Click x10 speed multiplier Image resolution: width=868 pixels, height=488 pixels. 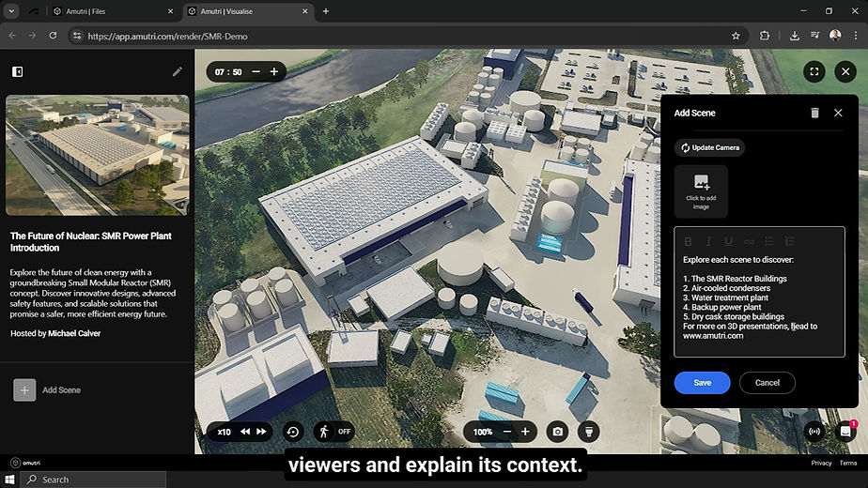click(x=225, y=432)
